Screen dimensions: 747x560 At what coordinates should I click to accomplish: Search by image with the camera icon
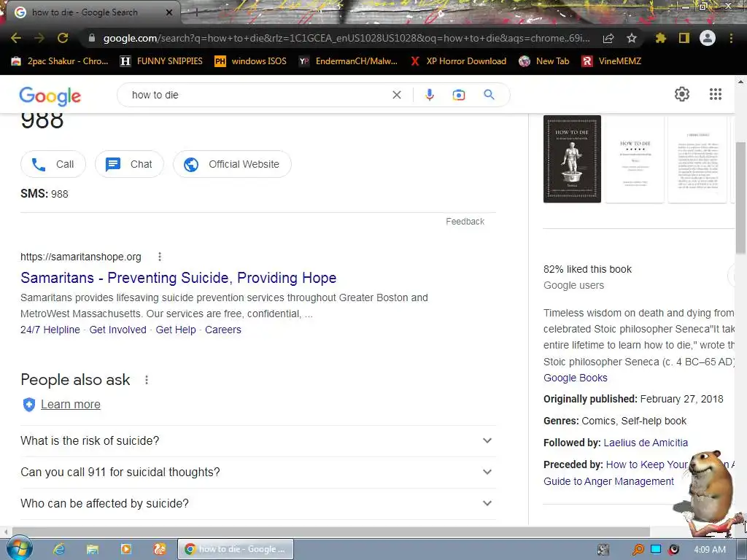point(459,95)
